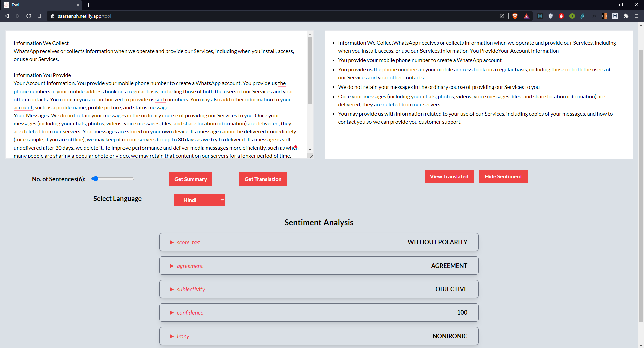Open page in external app icon

502,16
